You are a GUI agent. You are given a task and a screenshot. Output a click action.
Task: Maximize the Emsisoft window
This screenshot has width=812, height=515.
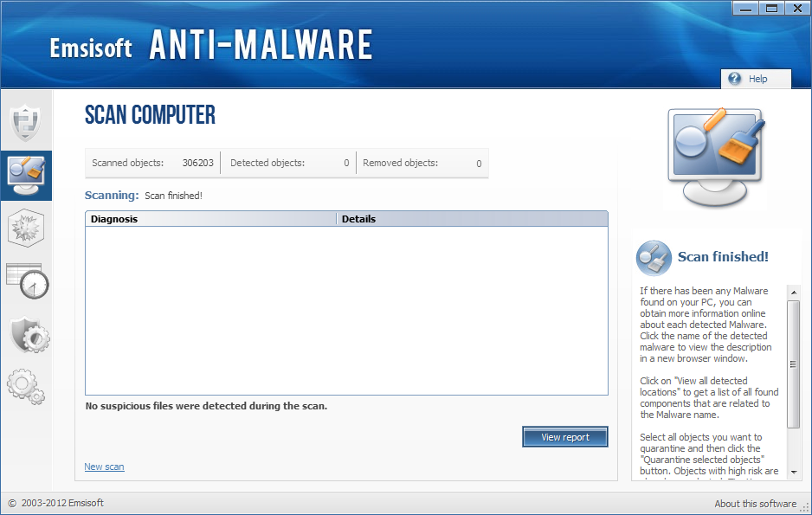(771, 8)
